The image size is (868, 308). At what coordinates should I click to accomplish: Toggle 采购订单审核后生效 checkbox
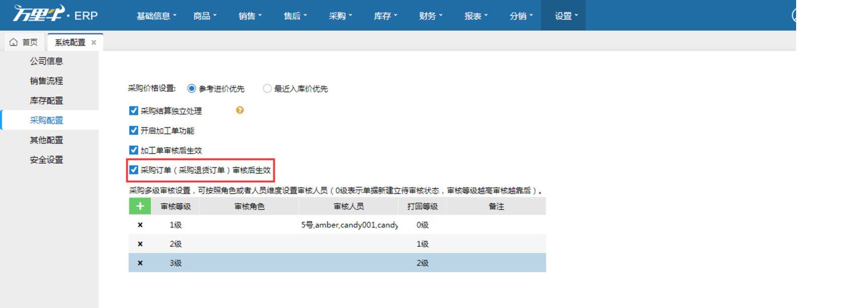coord(134,170)
